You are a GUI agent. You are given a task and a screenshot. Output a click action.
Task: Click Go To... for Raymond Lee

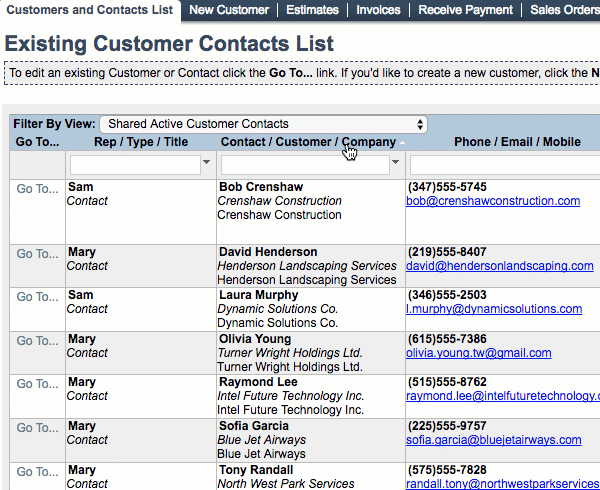[38, 384]
